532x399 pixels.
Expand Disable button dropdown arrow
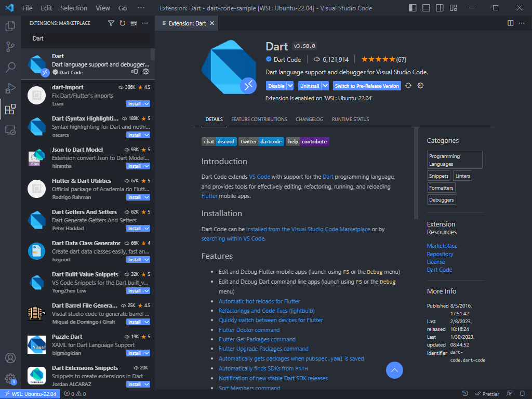coord(290,86)
